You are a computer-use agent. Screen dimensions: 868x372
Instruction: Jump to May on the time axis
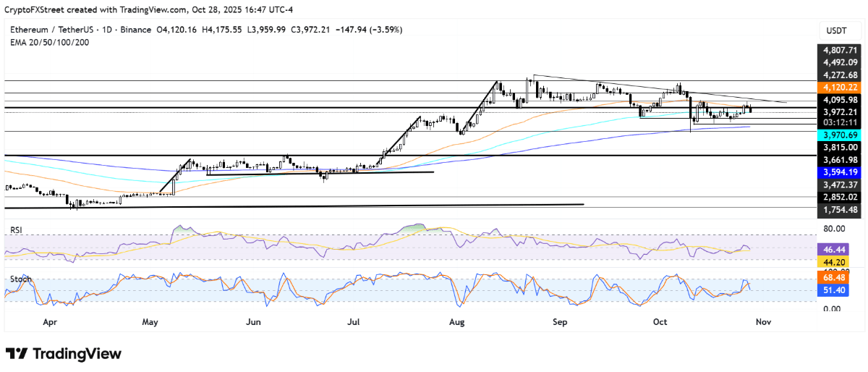coord(150,321)
